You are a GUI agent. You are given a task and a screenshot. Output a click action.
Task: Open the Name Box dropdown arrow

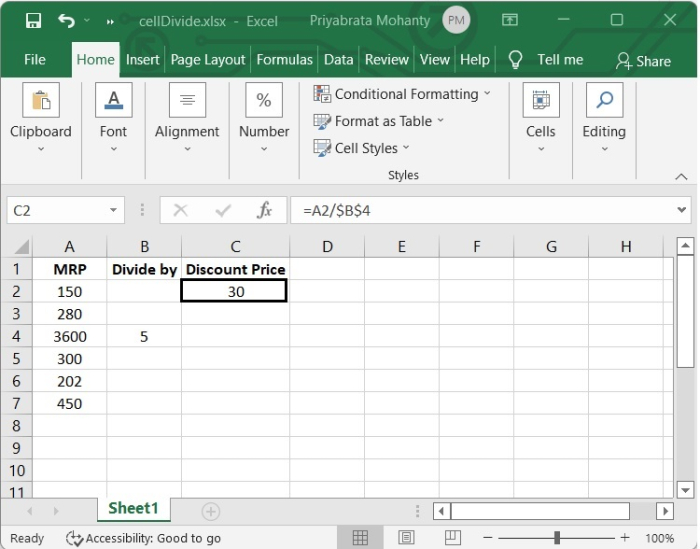pos(113,211)
